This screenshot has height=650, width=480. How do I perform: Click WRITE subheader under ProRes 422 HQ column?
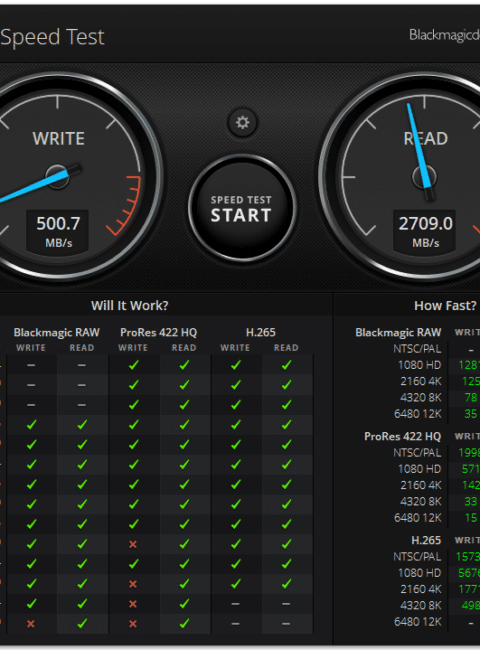[x=133, y=348]
